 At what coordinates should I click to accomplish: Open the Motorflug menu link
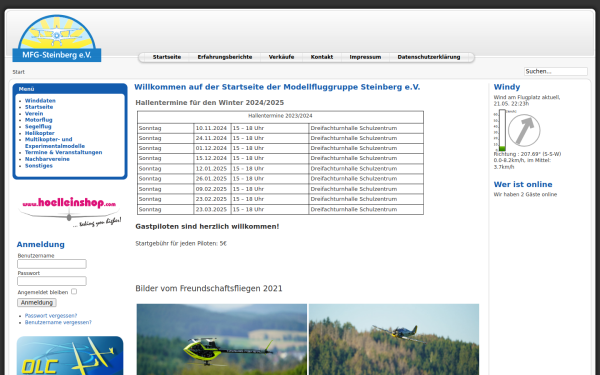[x=39, y=120]
